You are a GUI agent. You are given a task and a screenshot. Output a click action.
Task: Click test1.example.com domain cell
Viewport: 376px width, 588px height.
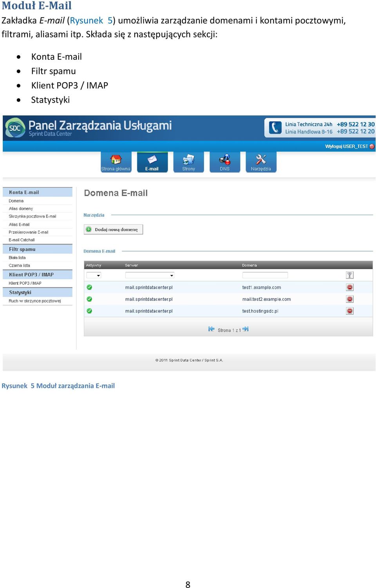[262, 287]
